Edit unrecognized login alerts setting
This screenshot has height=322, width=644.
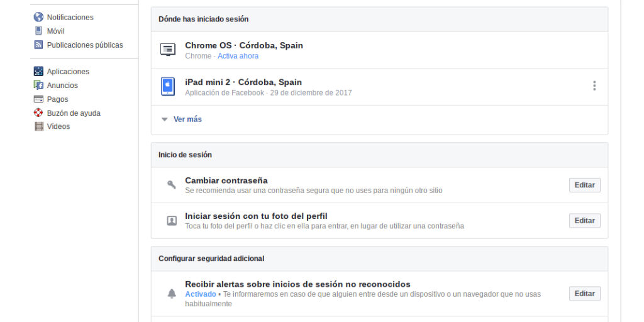(584, 294)
